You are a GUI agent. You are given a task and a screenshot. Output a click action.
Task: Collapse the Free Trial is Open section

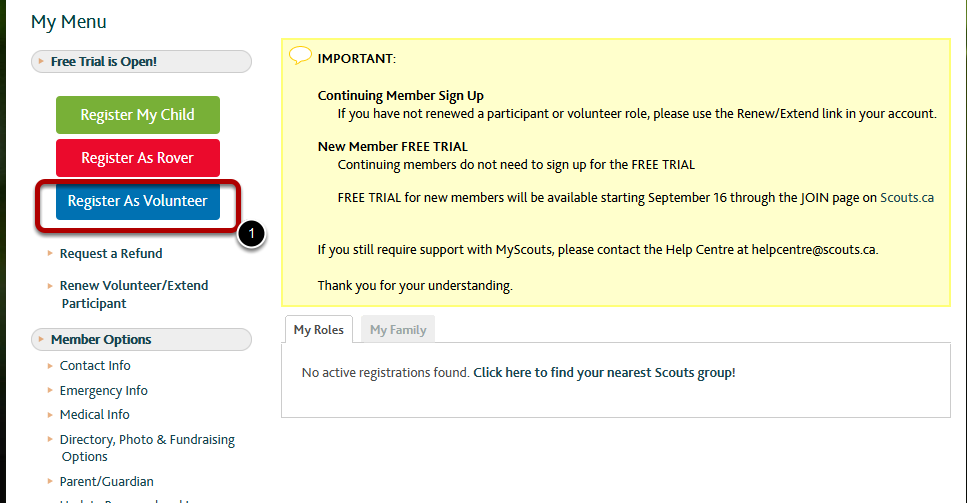tap(141, 62)
